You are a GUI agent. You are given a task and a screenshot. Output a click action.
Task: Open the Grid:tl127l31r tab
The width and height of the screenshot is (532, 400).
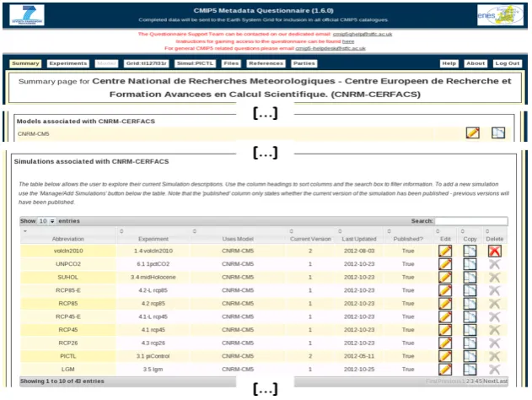point(146,63)
